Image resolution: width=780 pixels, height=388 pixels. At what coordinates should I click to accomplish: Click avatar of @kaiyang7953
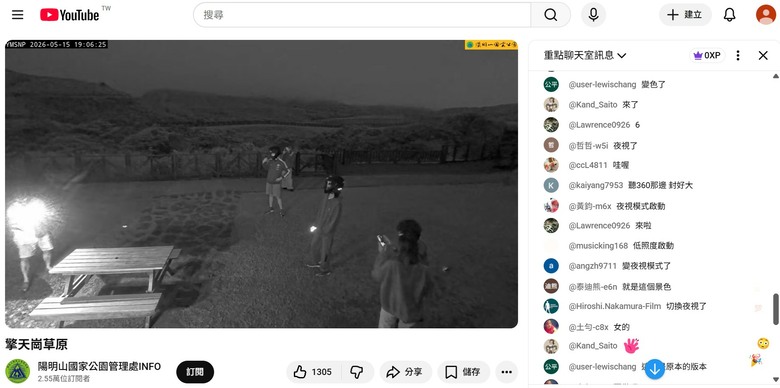[x=551, y=185]
